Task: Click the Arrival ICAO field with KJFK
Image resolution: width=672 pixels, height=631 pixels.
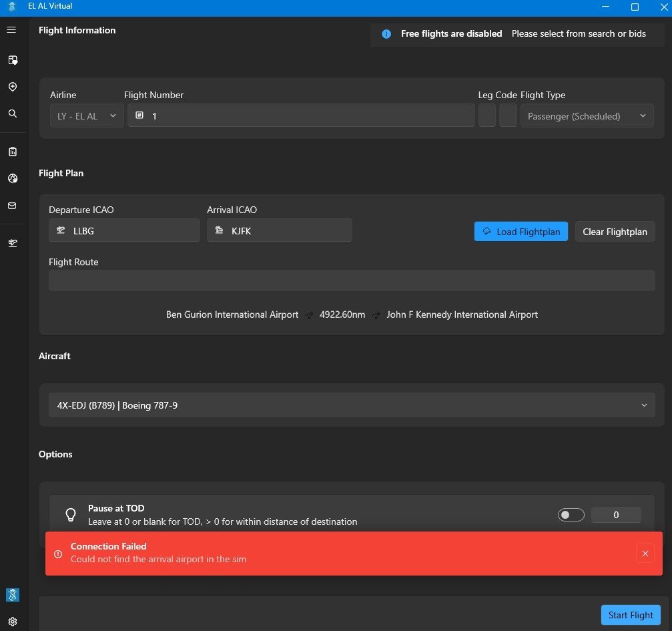Action: [280, 230]
